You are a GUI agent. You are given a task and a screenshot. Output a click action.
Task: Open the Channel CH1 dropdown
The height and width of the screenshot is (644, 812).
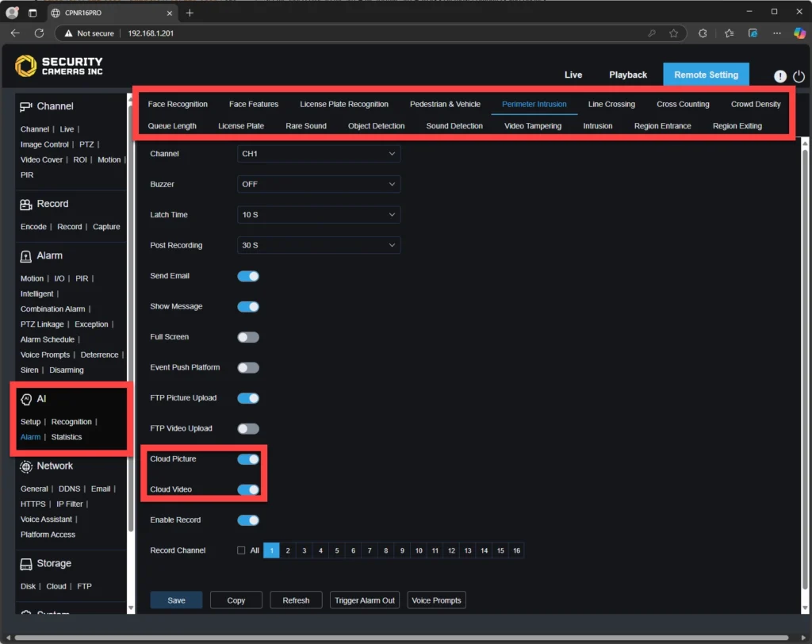click(x=319, y=154)
